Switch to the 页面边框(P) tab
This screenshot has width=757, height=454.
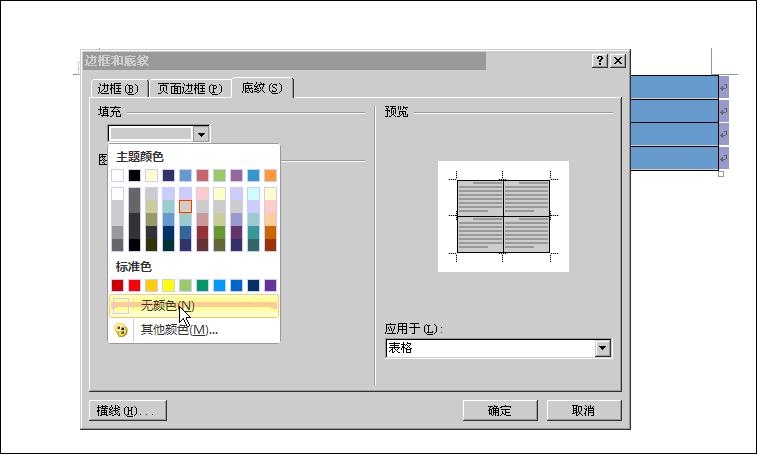(x=190, y=89)
